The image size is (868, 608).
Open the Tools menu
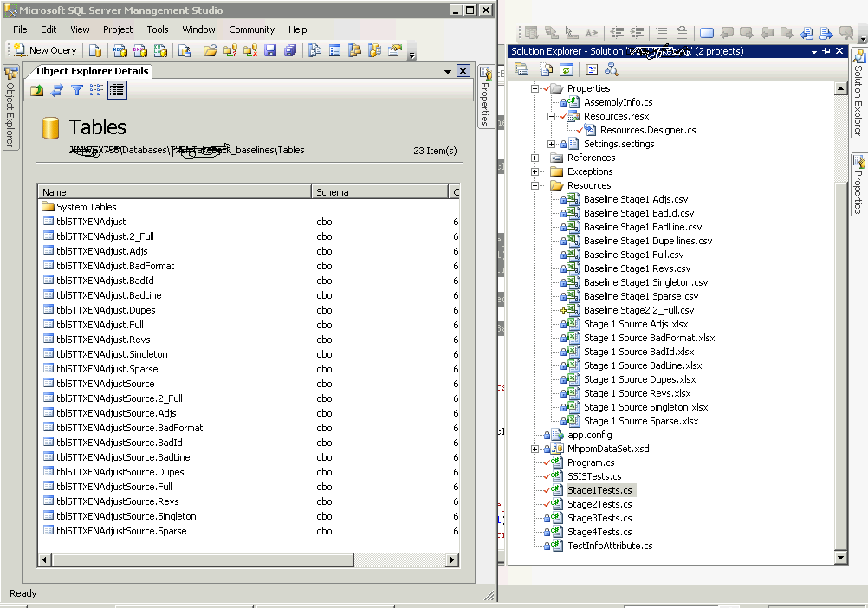tap(157, 29)
